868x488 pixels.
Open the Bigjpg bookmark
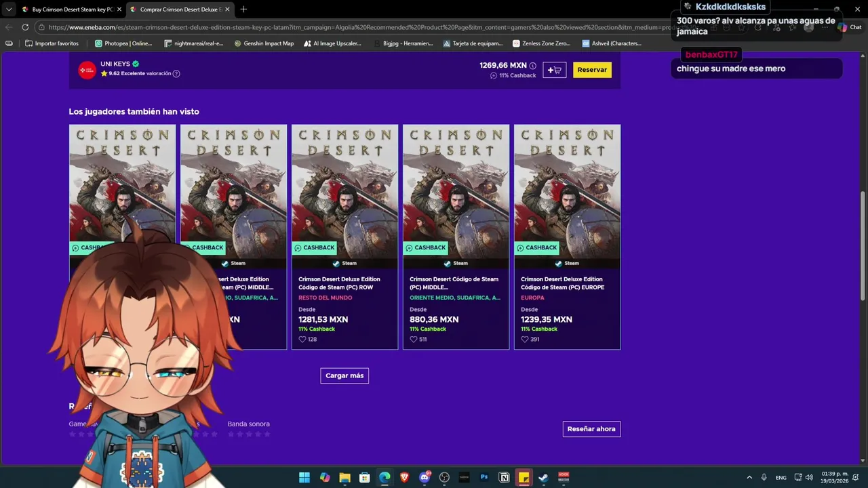click(x=403, y=43)
